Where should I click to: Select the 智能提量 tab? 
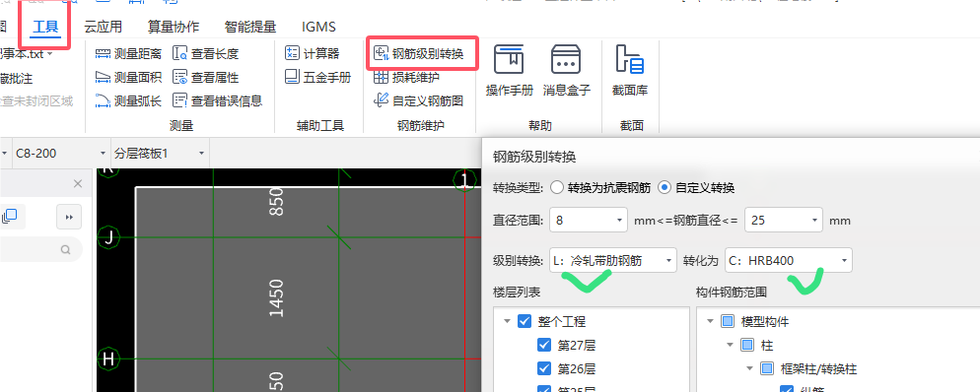point(250,27)
